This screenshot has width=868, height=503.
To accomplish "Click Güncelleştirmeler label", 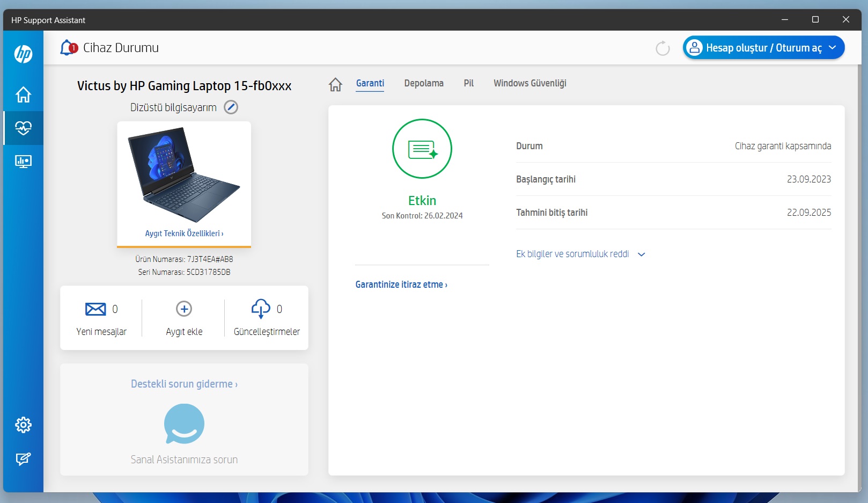I will tap(267, 332).
